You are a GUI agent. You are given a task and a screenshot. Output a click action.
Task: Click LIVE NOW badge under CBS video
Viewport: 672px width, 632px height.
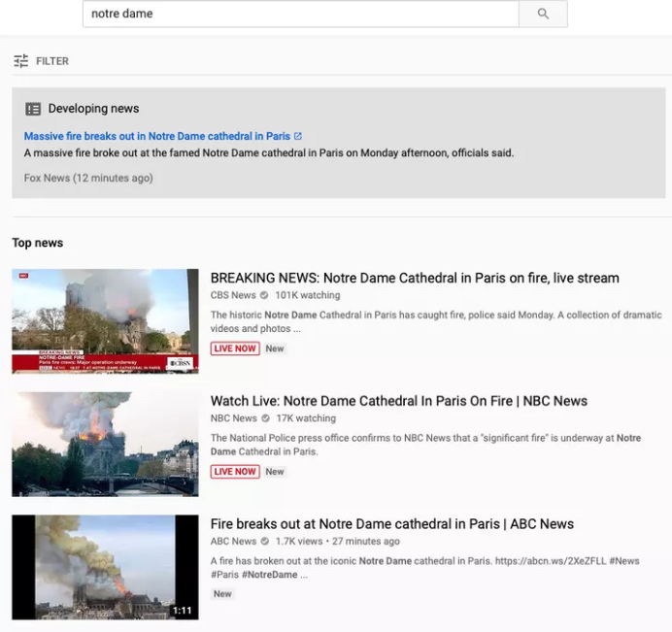pos(235,349)
